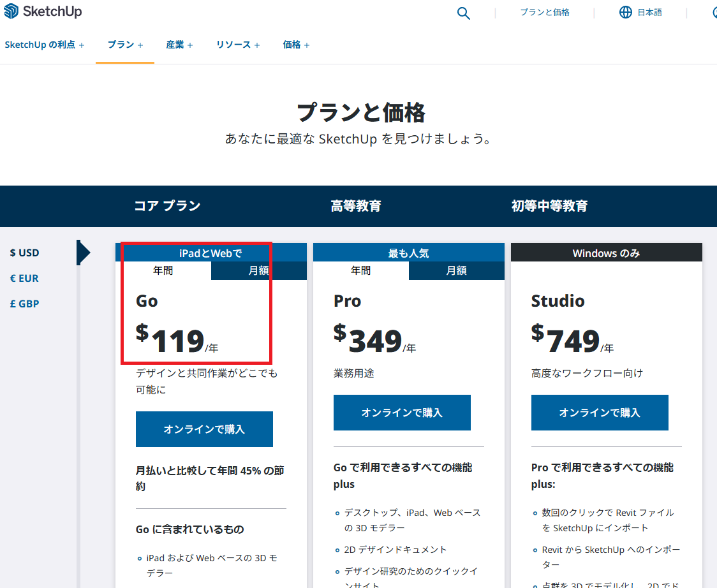Click the Go で利用できるすべての機能 heading
Screen dimensions: 717x588
(403, 476)
